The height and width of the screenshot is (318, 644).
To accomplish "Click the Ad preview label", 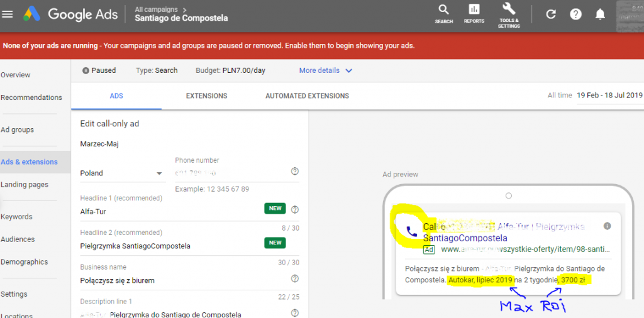I will pos(401,174).
